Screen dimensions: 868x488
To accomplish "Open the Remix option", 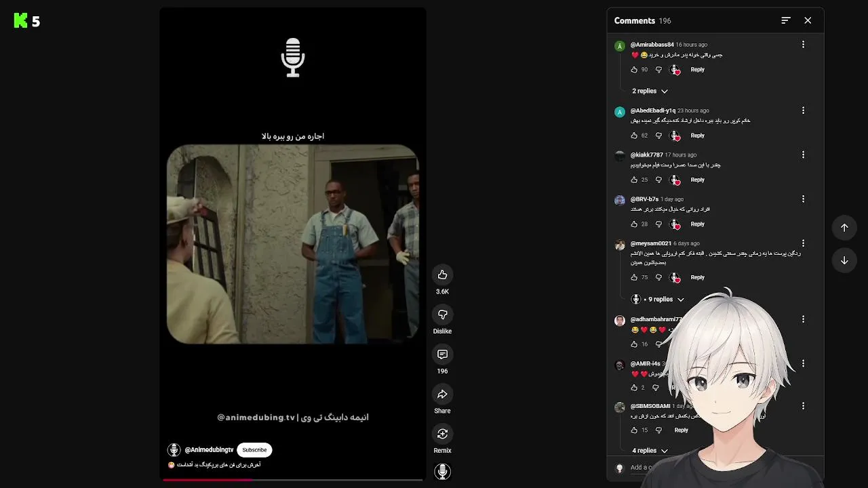I will click(x=442, y=434).
